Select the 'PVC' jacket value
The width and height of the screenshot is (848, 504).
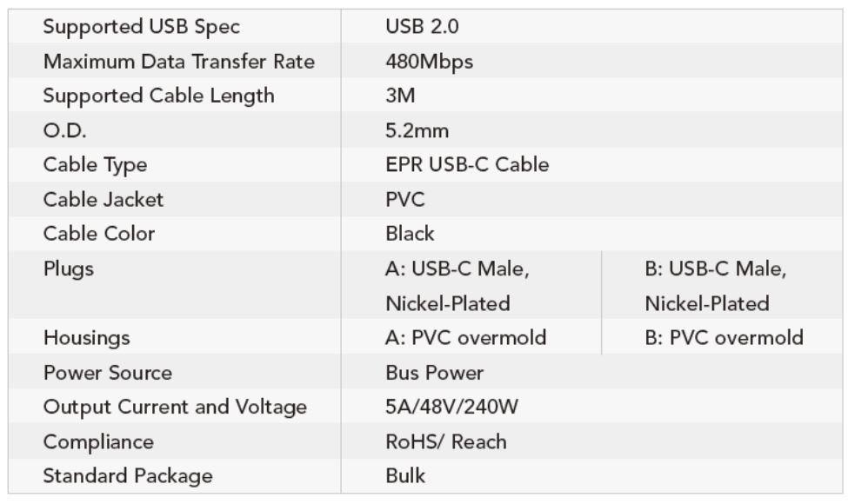[x=405, y=200]
